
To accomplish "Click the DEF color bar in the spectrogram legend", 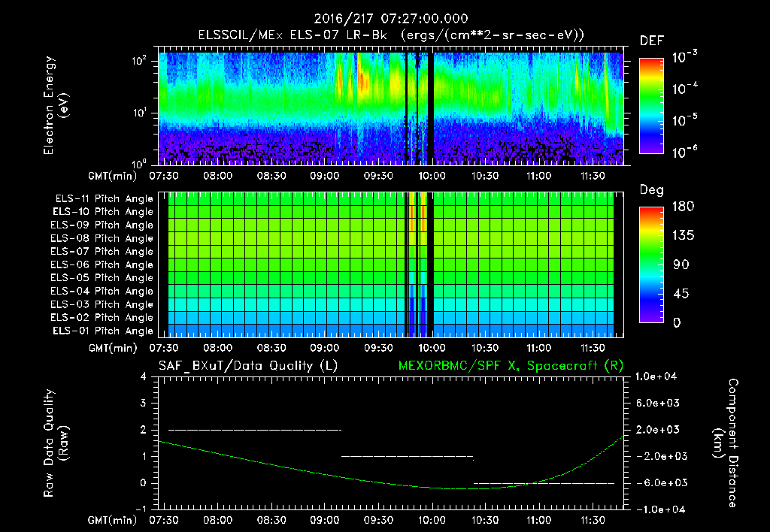I will (x=651, y=106).
